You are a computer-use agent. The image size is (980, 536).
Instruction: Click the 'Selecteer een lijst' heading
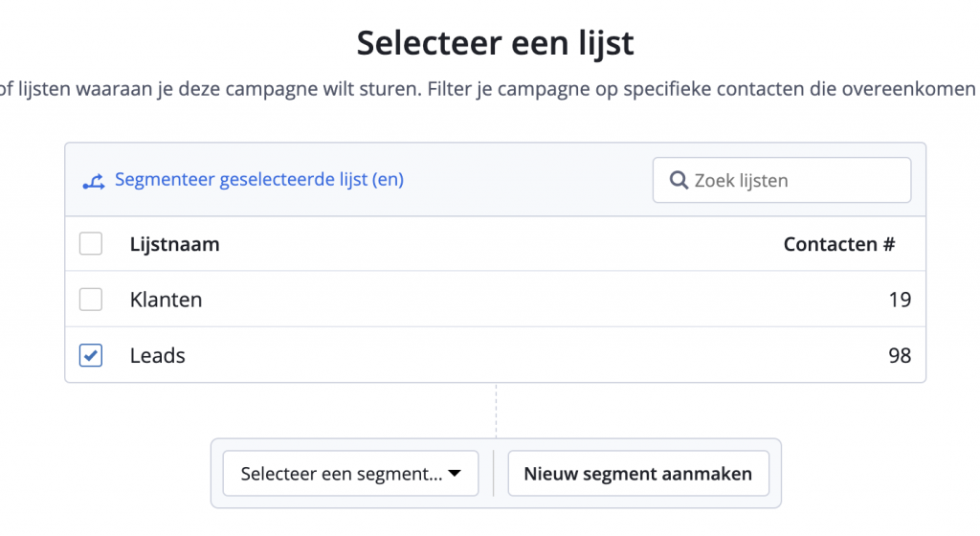pos(495,43)
